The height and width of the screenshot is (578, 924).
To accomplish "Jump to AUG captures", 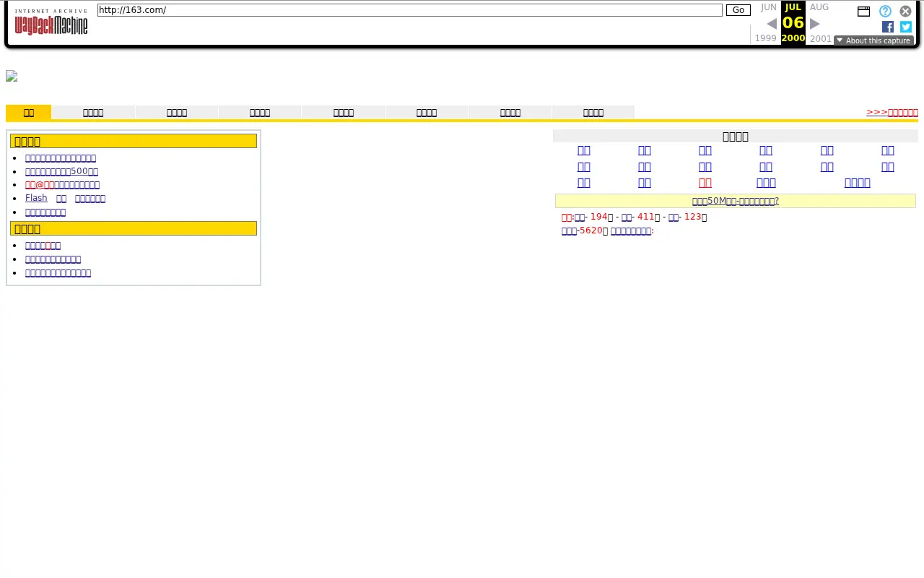I will 819,7.
